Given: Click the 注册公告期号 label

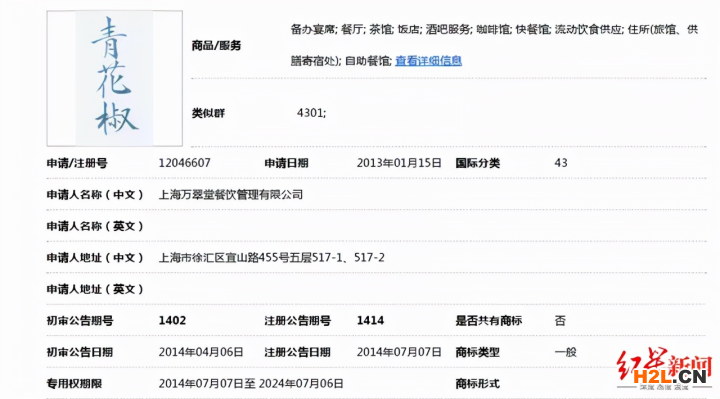Looking at the screenshot, I should click(x=298, y=320).
